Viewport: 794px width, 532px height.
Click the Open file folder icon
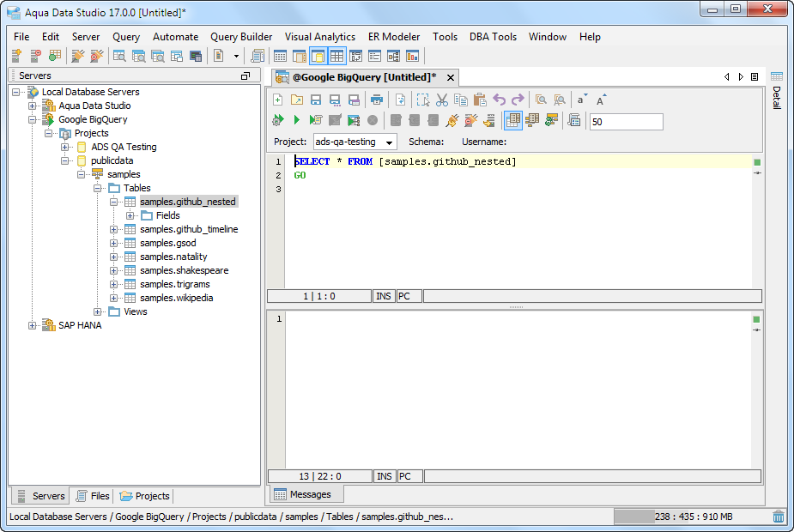[297, 100]
